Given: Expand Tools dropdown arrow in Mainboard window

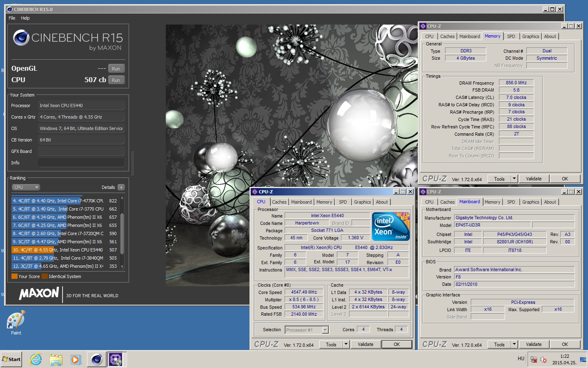Looking at the screenshot, I should [x=514, y=344].
